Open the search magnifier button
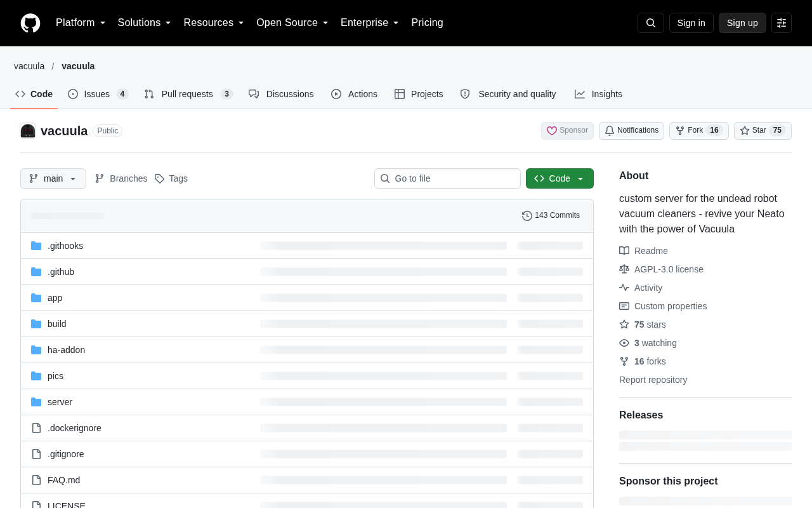This screenshot has height=508, width=812. (651, 23)
